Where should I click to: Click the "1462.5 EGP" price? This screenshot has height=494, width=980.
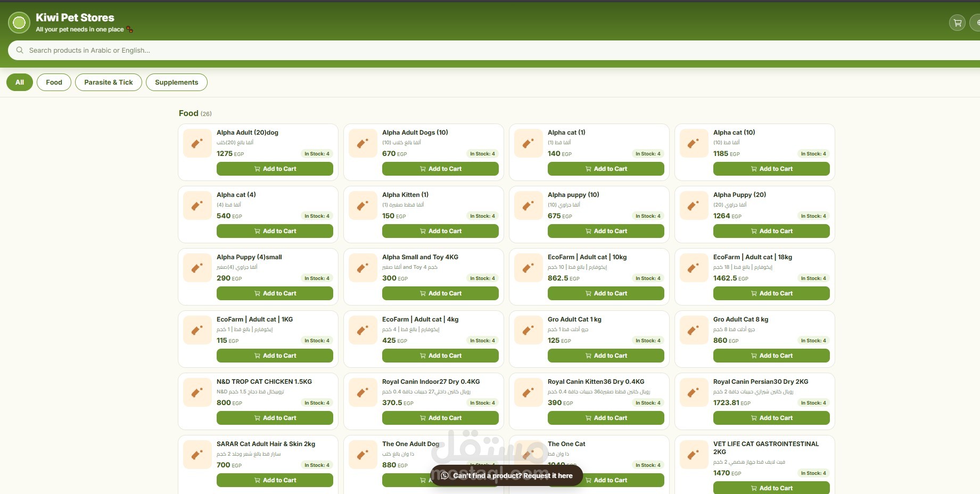[x=731, y=278]
